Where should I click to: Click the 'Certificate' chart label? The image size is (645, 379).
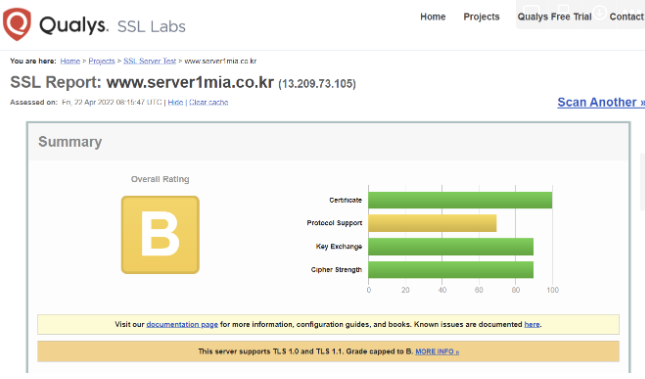(x=346, y=200)
